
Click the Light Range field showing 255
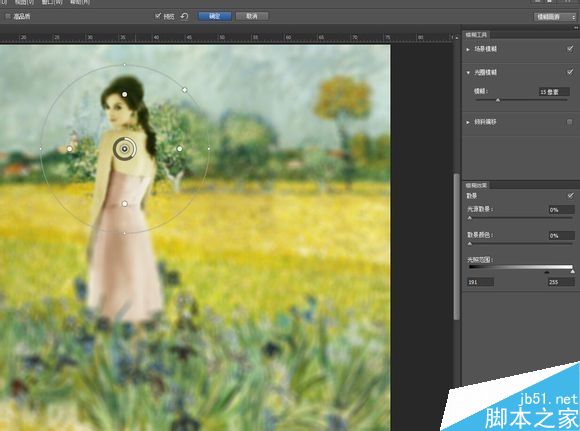coord(561,282)
